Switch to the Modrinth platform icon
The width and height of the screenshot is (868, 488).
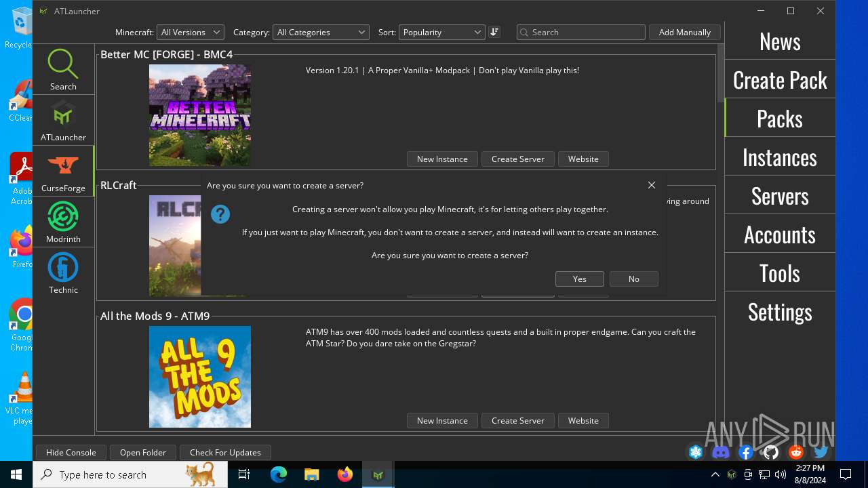[63, 217]
